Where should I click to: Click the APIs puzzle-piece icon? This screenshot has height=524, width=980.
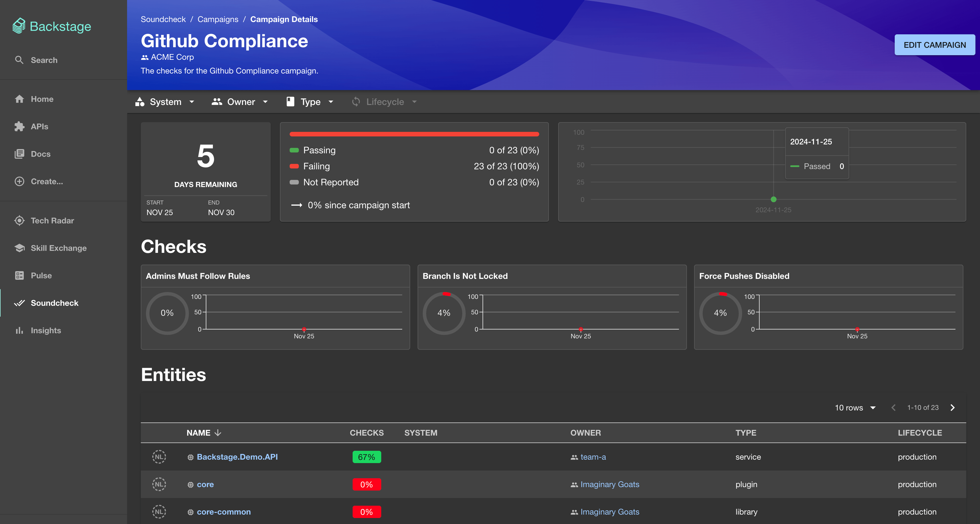click(x=19, y=126)
